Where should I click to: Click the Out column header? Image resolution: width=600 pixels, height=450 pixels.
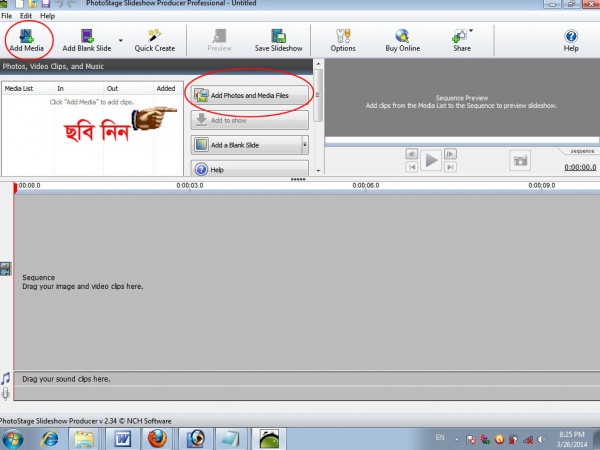[128, 88]
